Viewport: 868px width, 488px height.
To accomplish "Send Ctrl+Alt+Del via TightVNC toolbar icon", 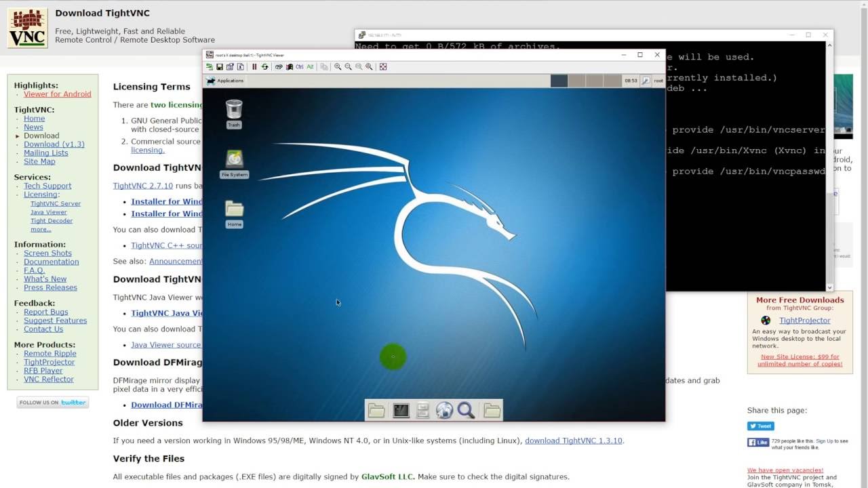I will 279,66.
